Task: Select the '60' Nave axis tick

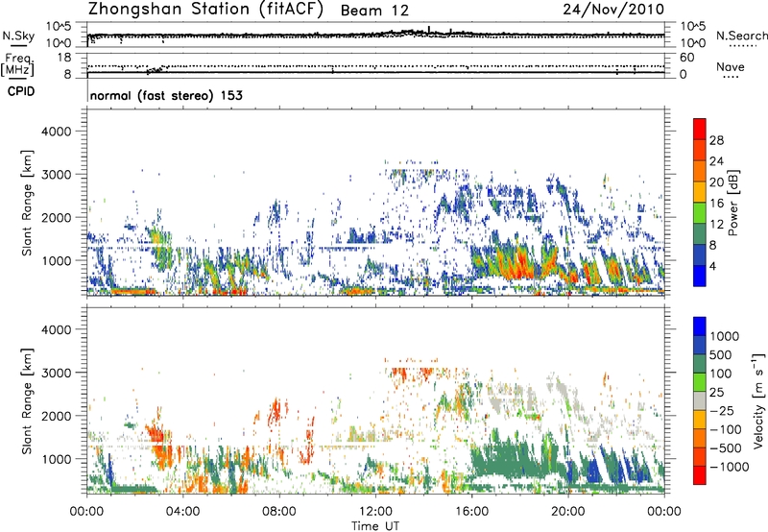Action: tap(686, 58)
